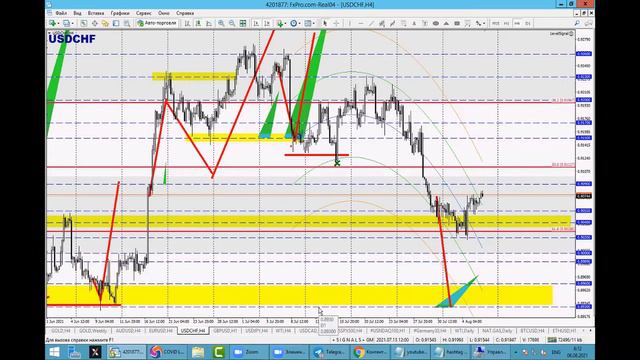Screen dimensions: 640x360
Task: Switch to the GOLD,Weekly chart tab
Action: coord(93,331)
